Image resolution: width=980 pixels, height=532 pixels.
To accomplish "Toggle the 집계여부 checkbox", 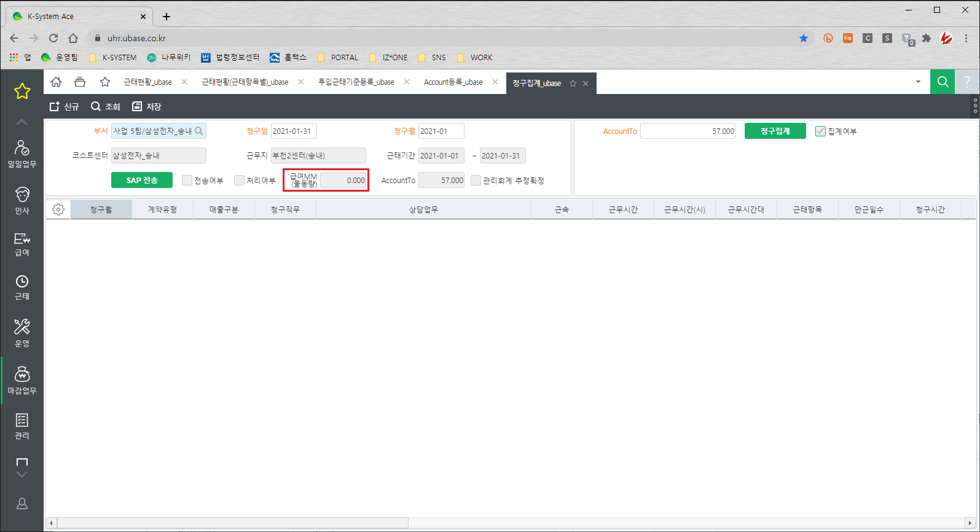I will [820, 131].
